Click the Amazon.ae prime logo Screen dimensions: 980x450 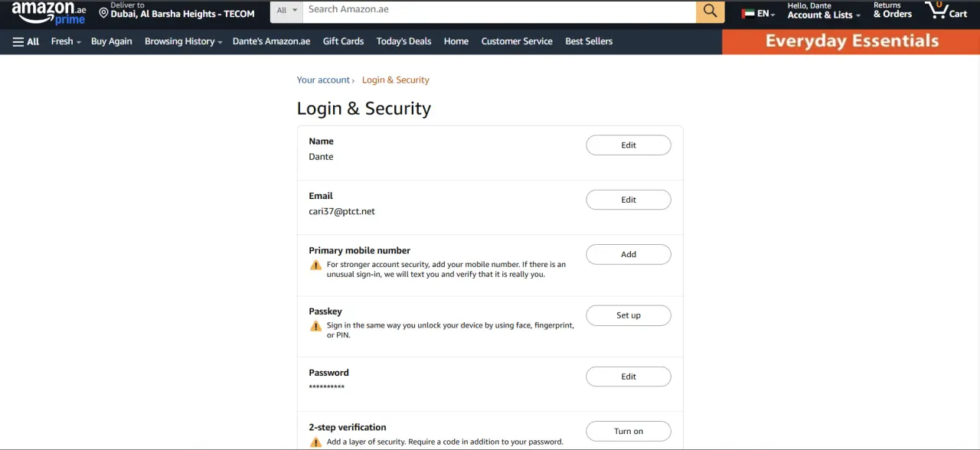click(49, 12)
